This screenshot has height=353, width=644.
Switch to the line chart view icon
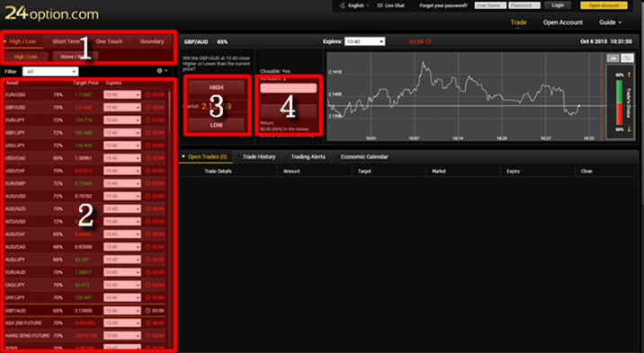[x=613, y=58]
